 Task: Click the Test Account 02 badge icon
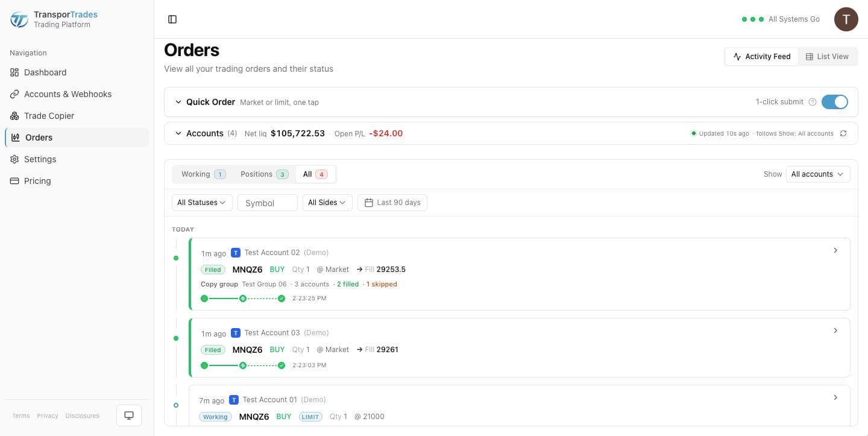coord(236,253)
